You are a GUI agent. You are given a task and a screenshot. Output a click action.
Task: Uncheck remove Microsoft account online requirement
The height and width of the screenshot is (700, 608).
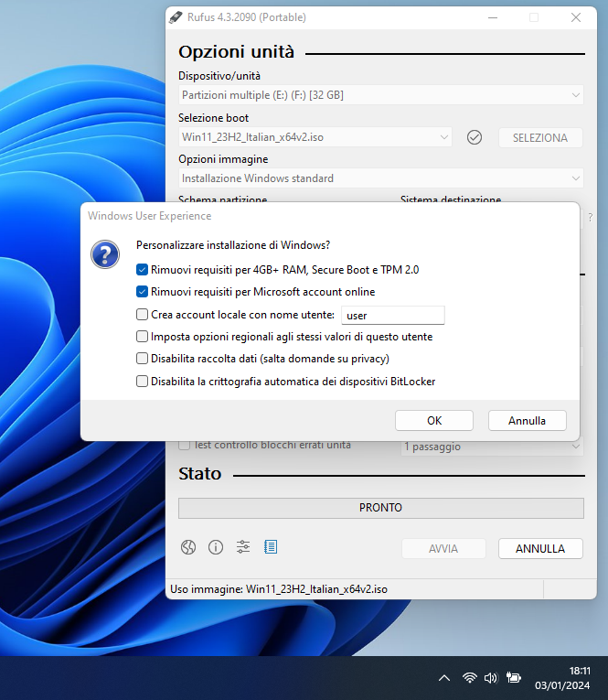pyautogui.click(x=143, y=292)
